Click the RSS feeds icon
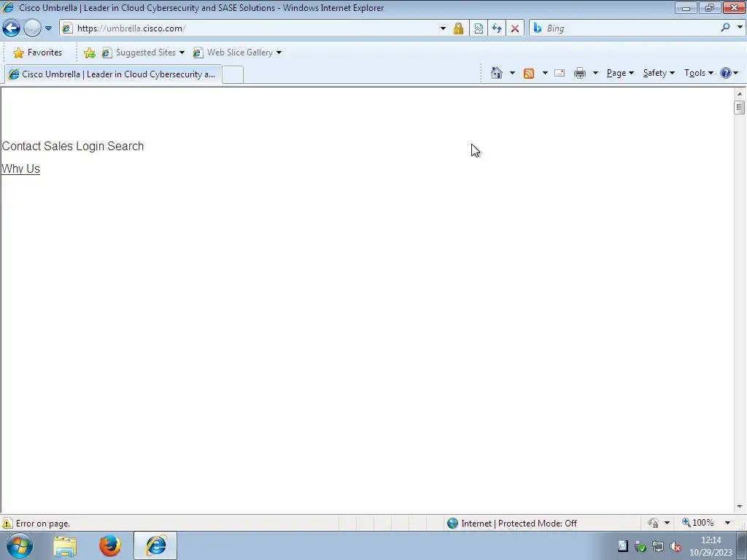 pos(529,73)
